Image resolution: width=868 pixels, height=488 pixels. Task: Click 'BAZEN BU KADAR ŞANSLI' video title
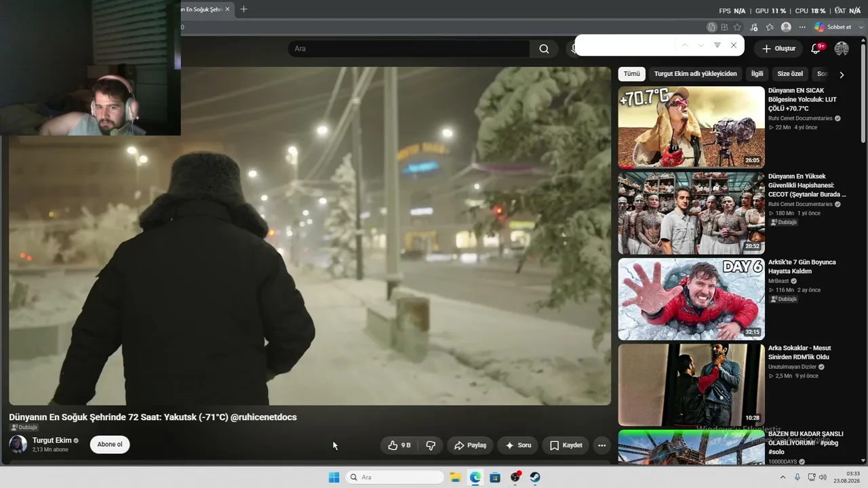point(806,443)
